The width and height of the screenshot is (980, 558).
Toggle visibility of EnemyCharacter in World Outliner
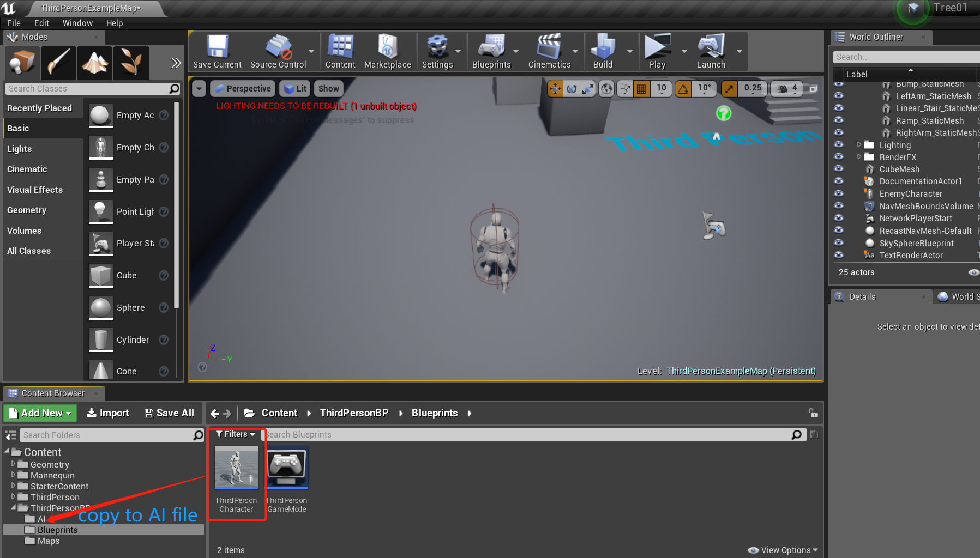point(839,193)
